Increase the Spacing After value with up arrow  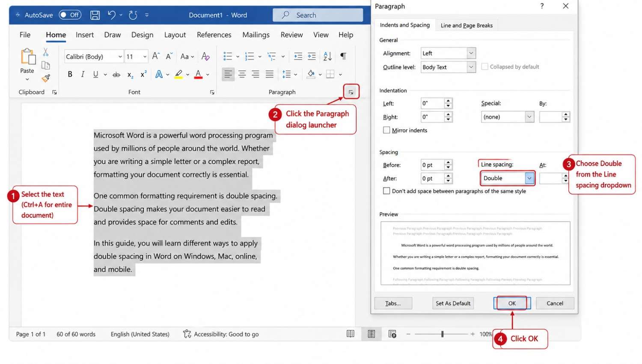pos(448,176)
